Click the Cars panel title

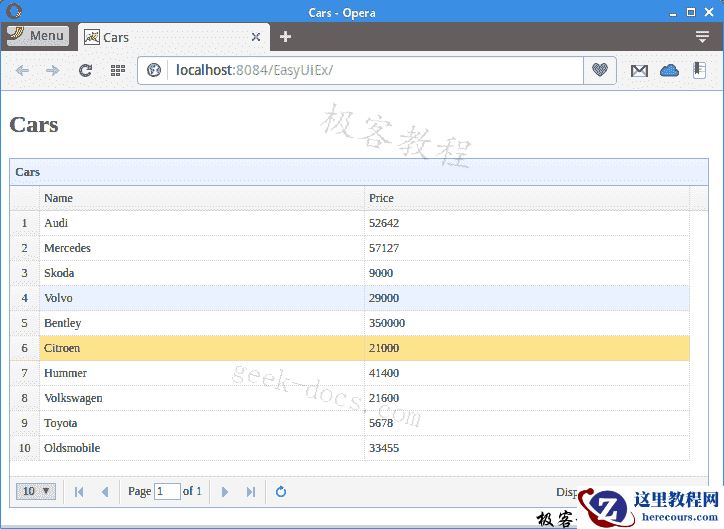[x=28, y=172]
